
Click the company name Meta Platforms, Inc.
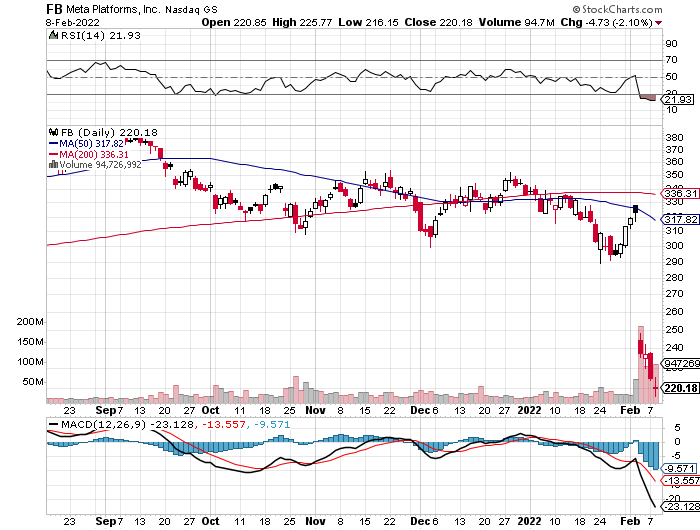coord(113,9)
